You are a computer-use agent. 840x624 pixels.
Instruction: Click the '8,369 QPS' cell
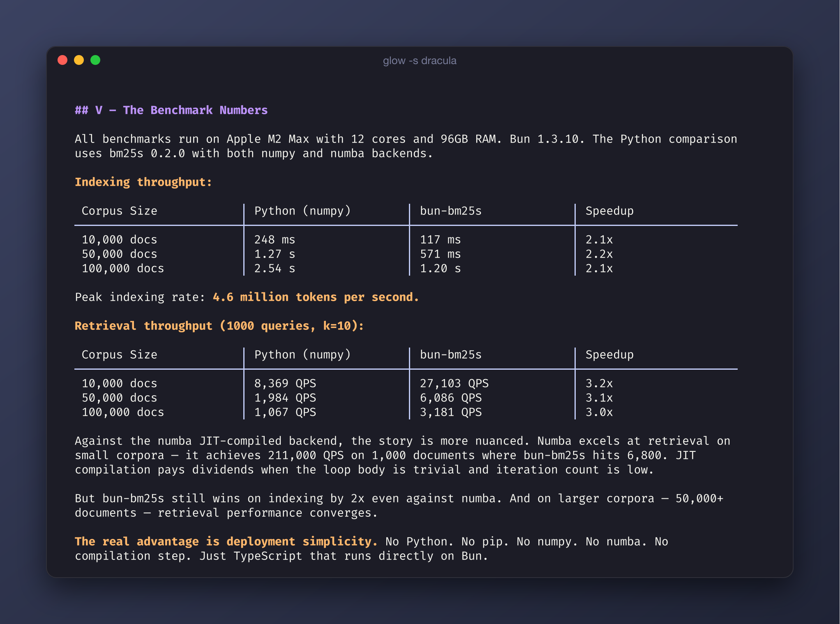(x=285, y=383)
